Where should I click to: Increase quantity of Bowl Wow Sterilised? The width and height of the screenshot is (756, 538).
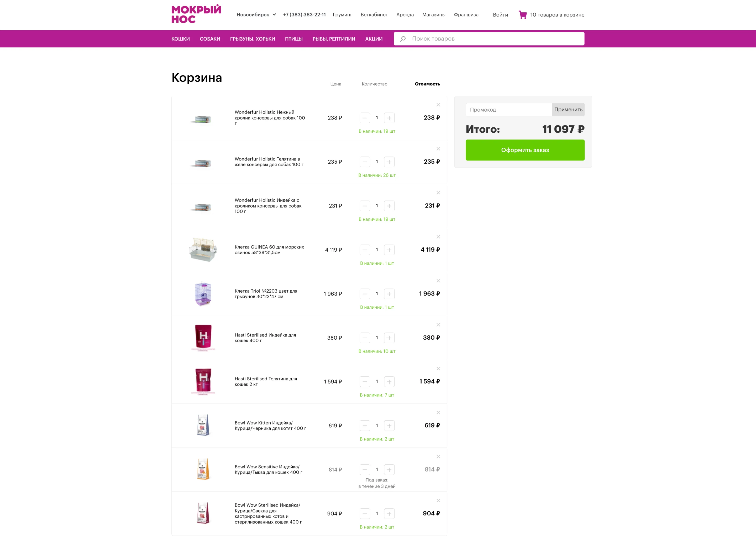click(389, 514)
